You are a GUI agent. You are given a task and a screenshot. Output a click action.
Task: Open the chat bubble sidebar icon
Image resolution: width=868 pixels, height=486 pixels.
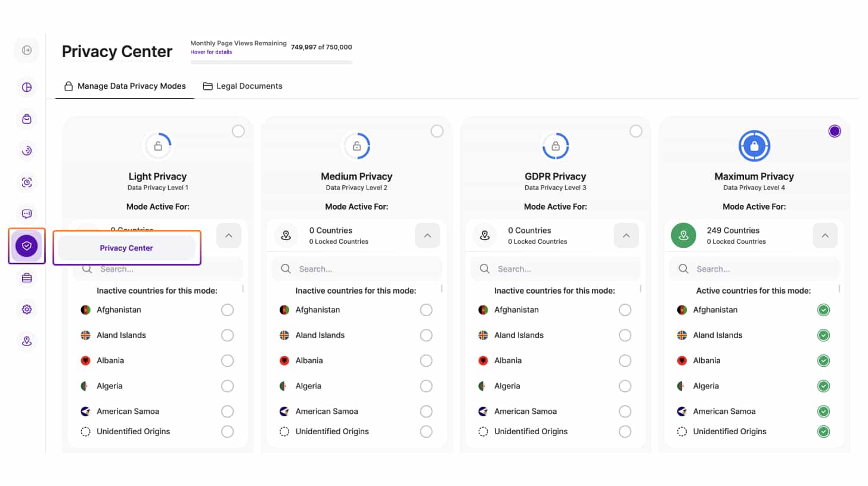(x=26, y=214)
